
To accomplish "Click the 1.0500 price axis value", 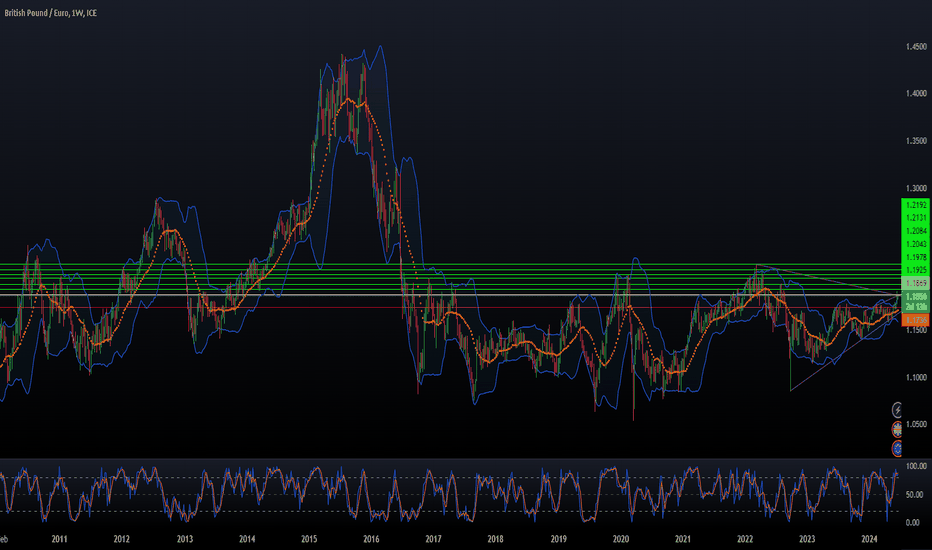I will [916, 425].
